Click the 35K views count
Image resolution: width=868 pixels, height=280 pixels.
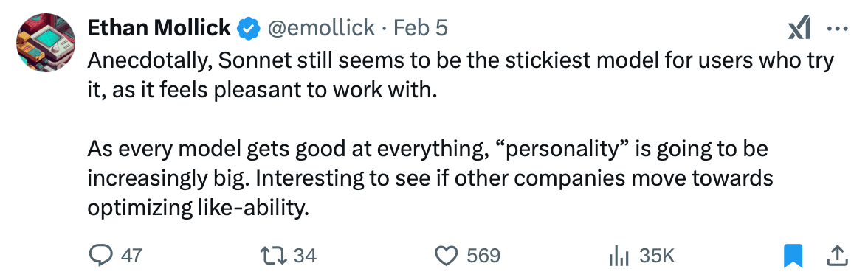tap(656, 255)
